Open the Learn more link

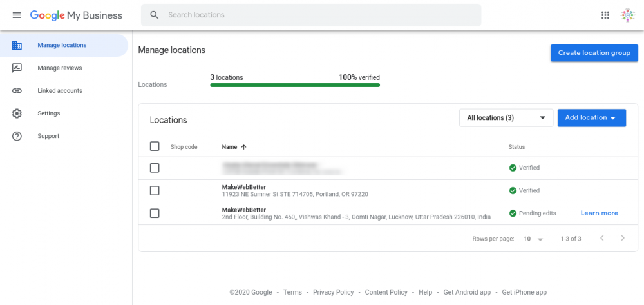(599, 213)
